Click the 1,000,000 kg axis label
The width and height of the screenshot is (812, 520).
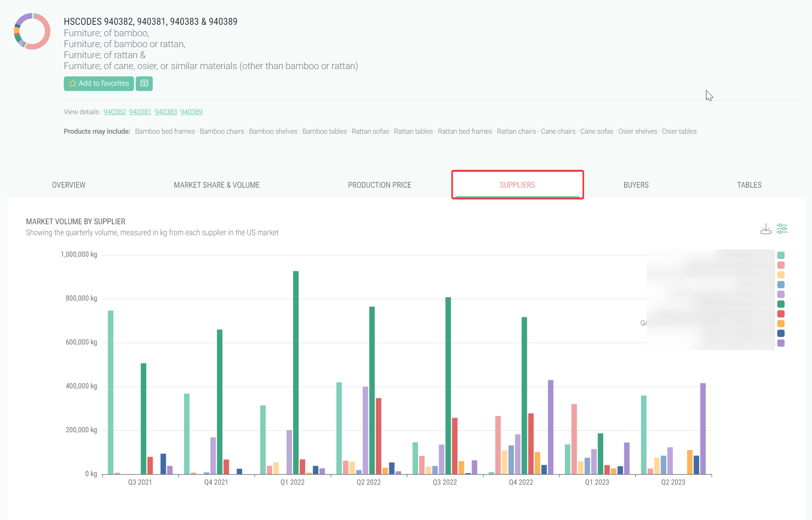[79, 254]
